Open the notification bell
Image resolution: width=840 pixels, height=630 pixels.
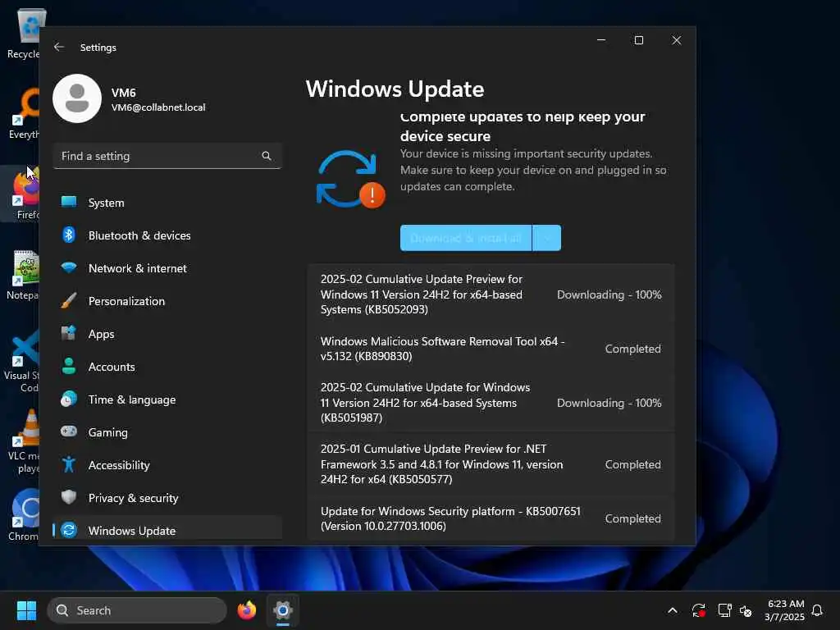click(x=817, y=610)
